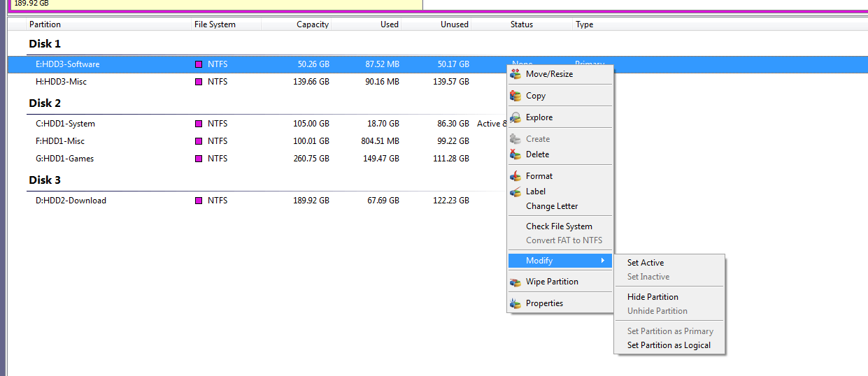Click the 804.51 MB used value
This screenshot has height=376, width=868.
[380, 141]
